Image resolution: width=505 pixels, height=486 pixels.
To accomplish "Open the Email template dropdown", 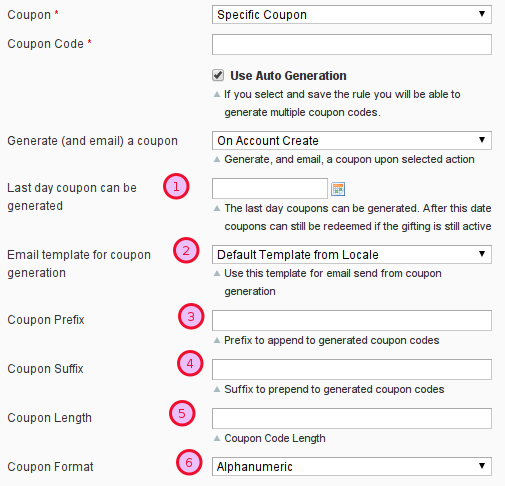I will pos(352,254).
